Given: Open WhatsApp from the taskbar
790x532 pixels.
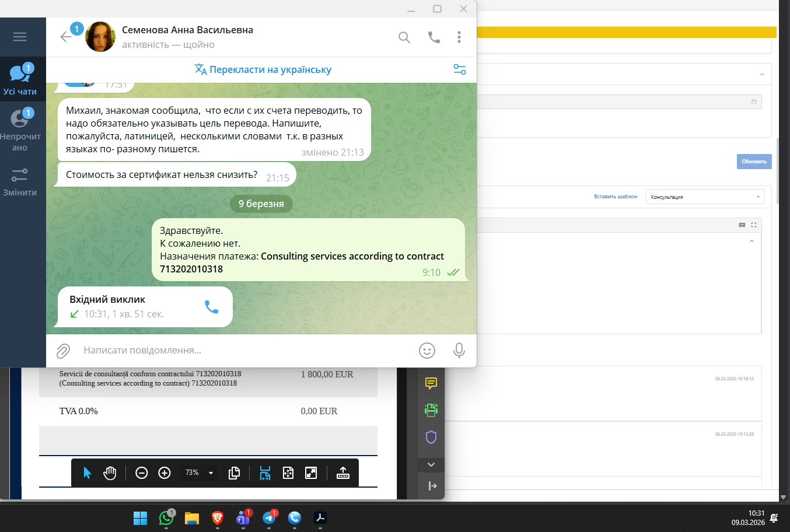Looking at the screenshot, I should pos(166,517).
